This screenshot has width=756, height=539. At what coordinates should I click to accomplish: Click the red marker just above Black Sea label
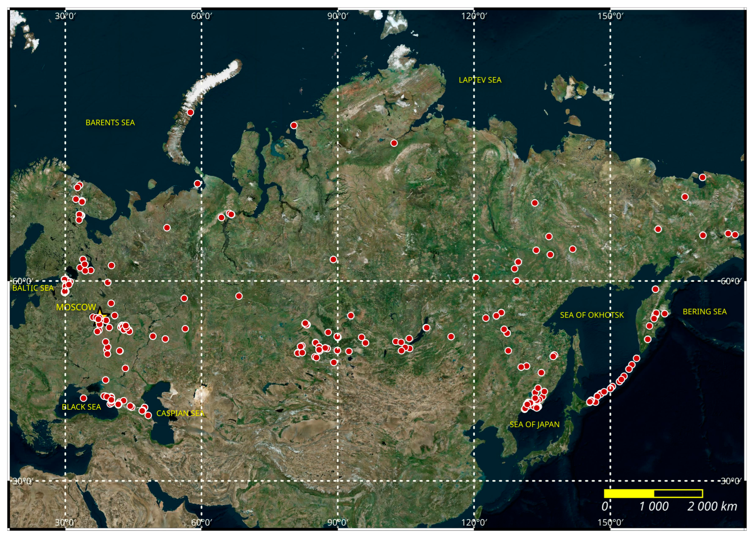click(x=84, y=398)
